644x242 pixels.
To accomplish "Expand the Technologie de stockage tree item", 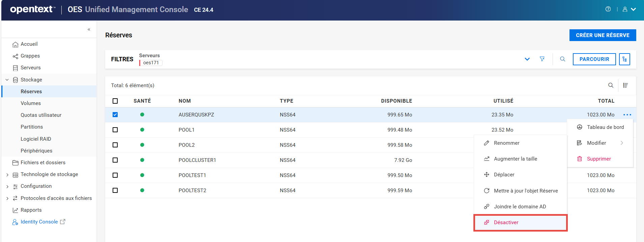I will (x=7, y=175).
